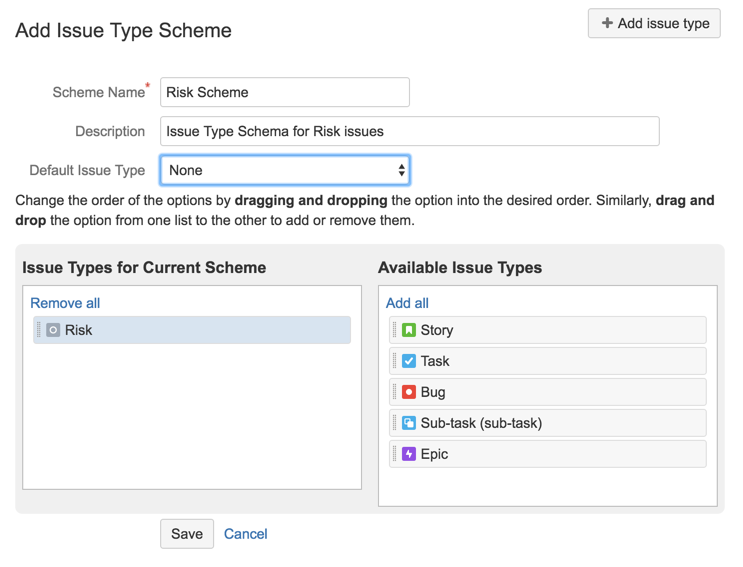This screenshot has width=743, height=567.
Task: Click the Add all link
Action: (x=407, y=303)
